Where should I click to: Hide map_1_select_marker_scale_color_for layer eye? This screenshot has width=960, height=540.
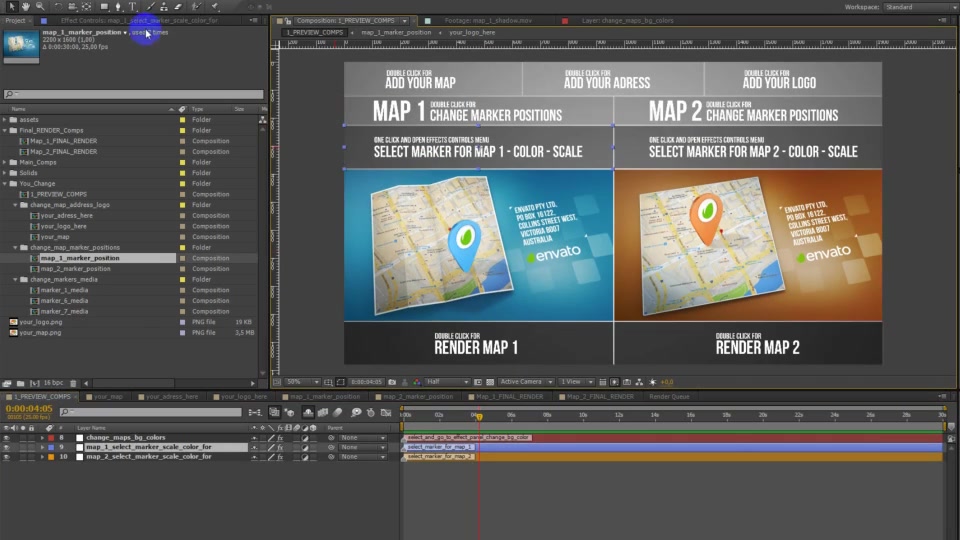(x=6, y=448)
